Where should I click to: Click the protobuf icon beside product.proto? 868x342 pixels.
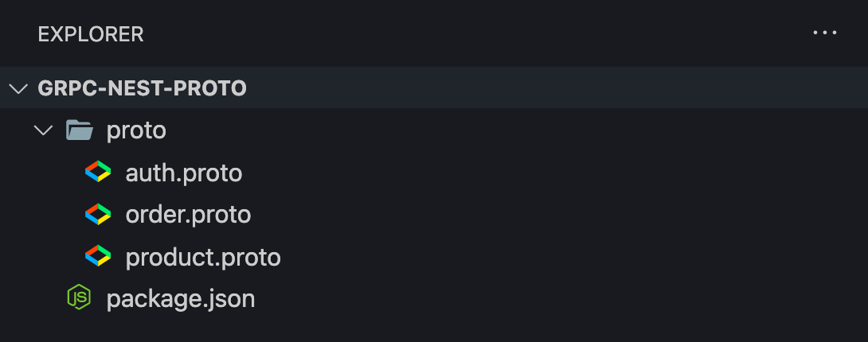click(x=98, y=256)
